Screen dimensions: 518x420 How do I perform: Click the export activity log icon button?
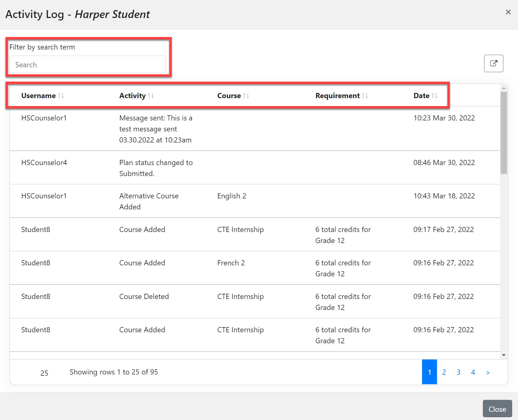[494, 63]
